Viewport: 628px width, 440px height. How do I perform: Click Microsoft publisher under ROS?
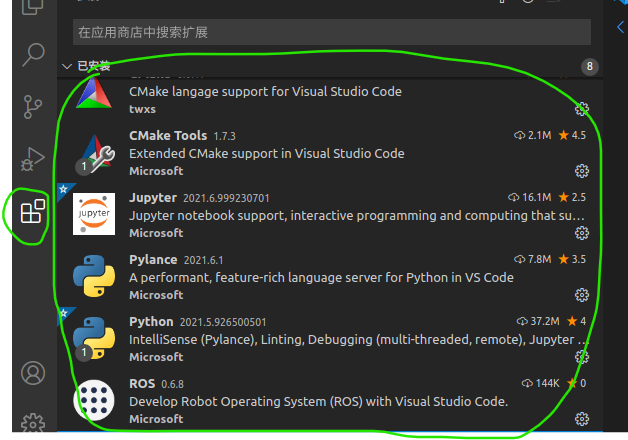coord(156,419)
